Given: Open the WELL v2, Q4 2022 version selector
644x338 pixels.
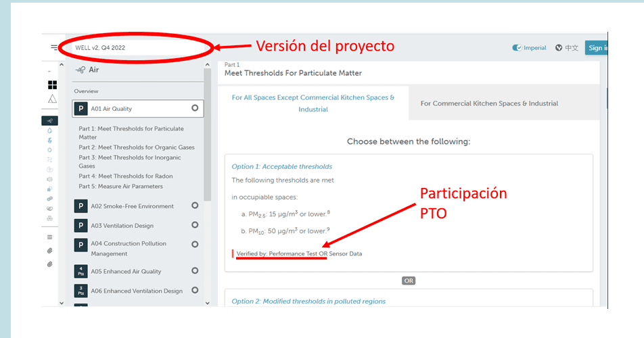Looking at the screenshot, I should [x=137, y=47].
